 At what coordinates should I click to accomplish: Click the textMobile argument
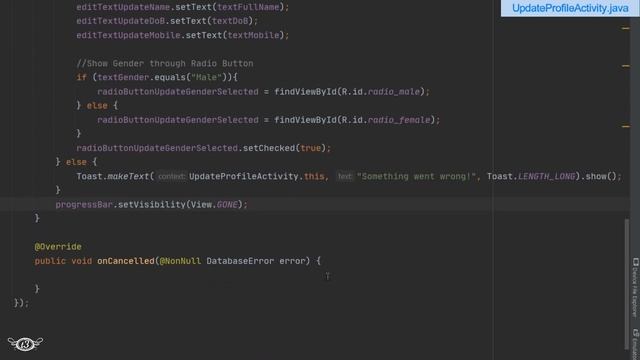coord(253,35)
